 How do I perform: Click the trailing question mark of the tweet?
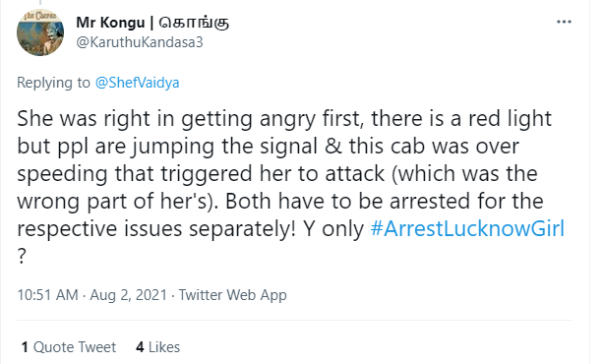tap(22, 256)
